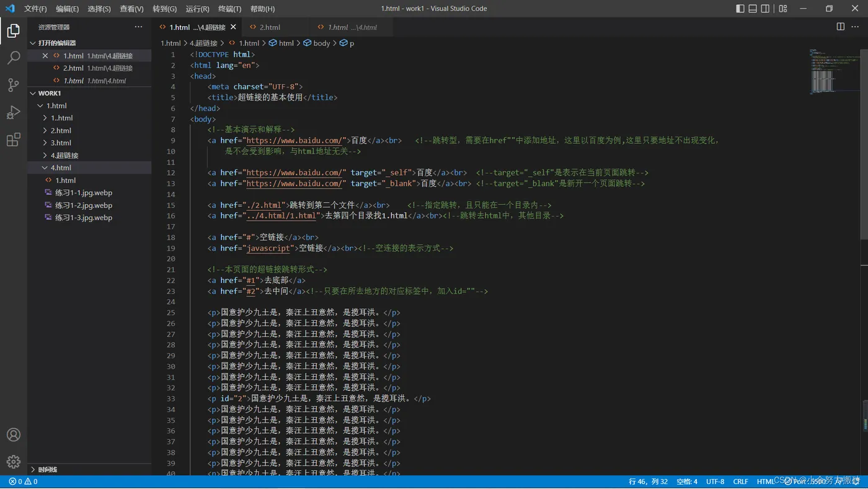The height and width of the screenshot is (489, 868).
Task: Click "../4.html/1.html" href on line 16
Action: (281, 216)
